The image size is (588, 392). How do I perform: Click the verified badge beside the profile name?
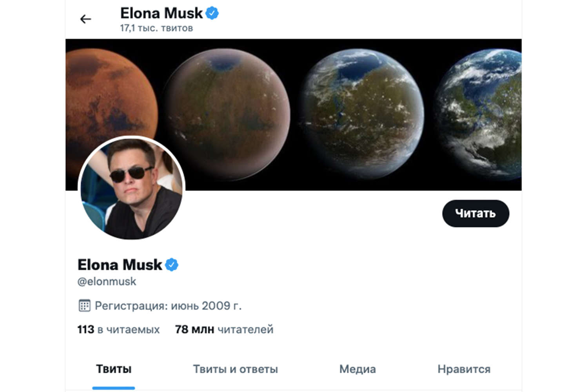(172, 265)
